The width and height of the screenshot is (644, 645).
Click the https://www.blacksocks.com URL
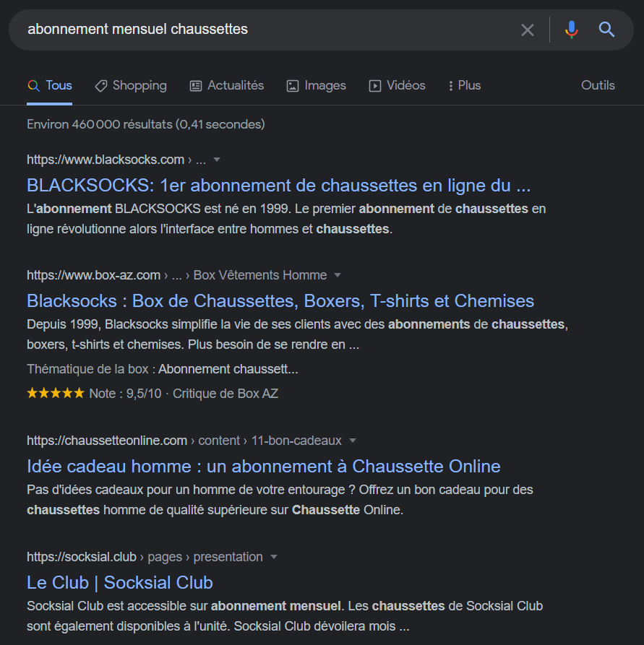coord(106,160)
